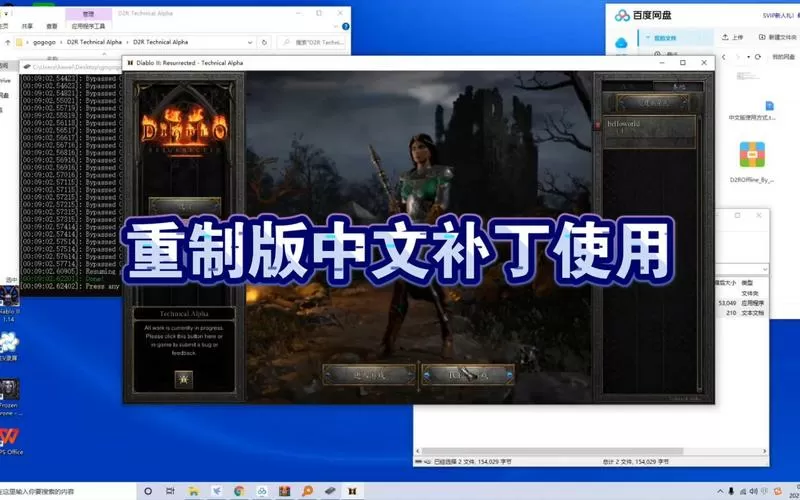Click the Windows taskbar search box

point(68,491)
